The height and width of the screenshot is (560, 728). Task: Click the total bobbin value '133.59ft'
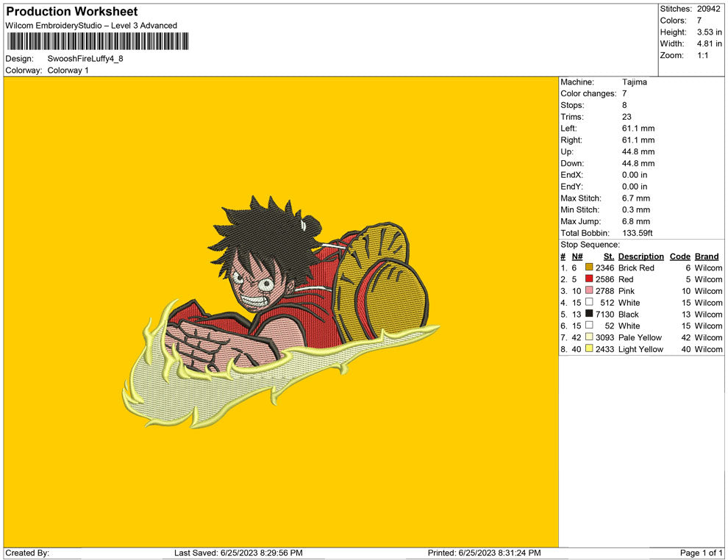coord(637,233)
